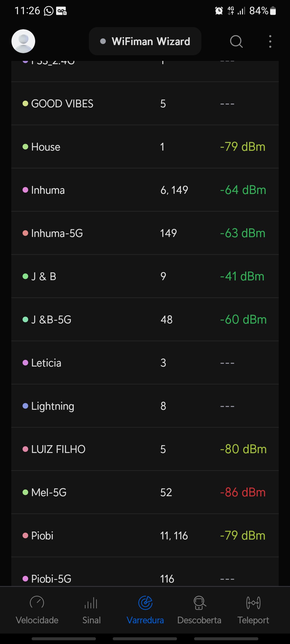This screenshot has width=290, height=644.
Task: Select the Lightning network on channel 8
Action: pos(145,406)
